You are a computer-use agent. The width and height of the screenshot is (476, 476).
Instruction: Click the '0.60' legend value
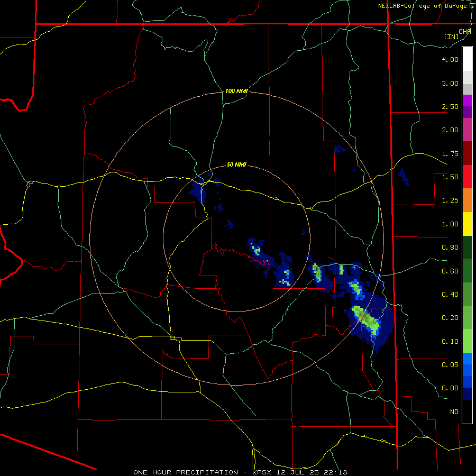(x=450, y=271)
